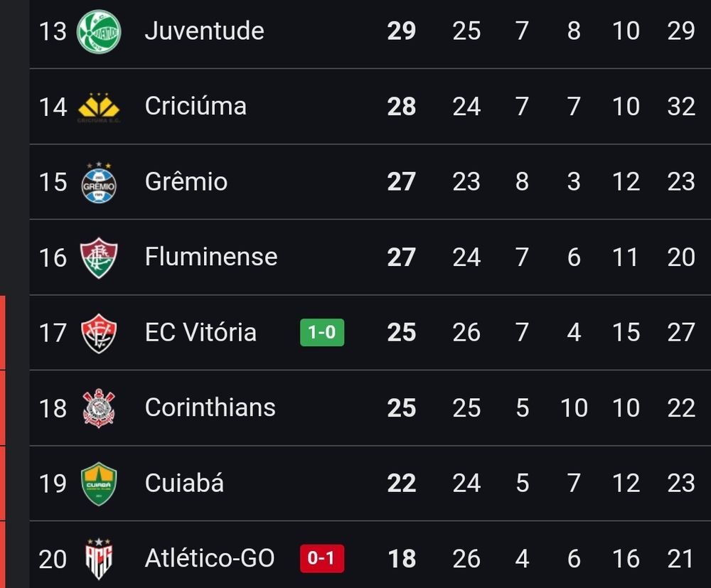The image size is (711, 588).
Task: Open EC Vitória team name link
Action: (x=201, y=333)
